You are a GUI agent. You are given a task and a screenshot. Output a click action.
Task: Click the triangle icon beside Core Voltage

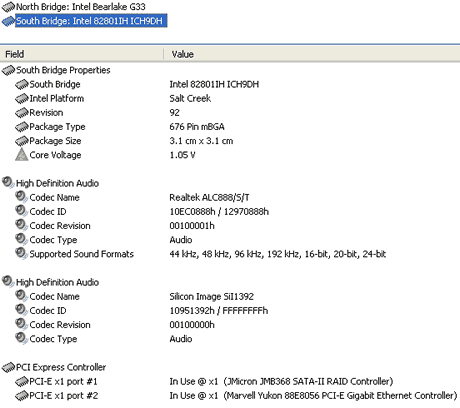[x=22, y=155]
